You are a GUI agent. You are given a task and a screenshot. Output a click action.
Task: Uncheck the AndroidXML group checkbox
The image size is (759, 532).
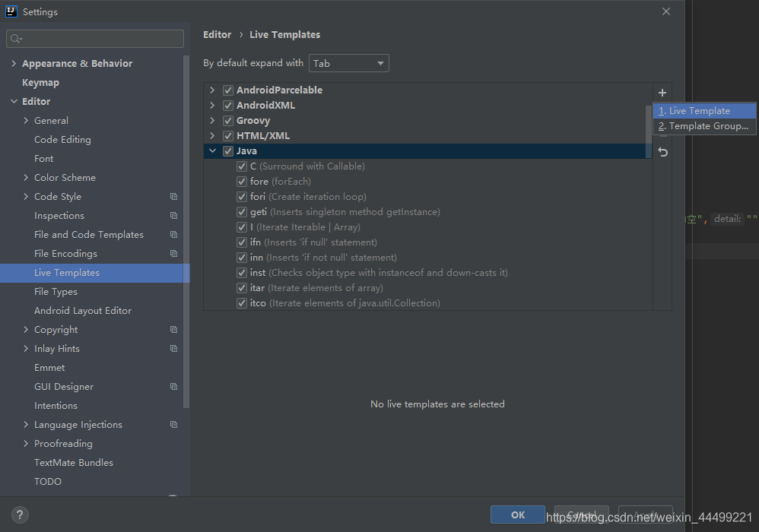click(228, 106)
